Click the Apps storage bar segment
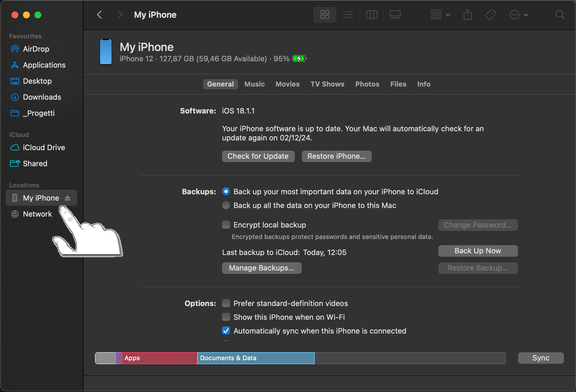 [x=159, y=358]
